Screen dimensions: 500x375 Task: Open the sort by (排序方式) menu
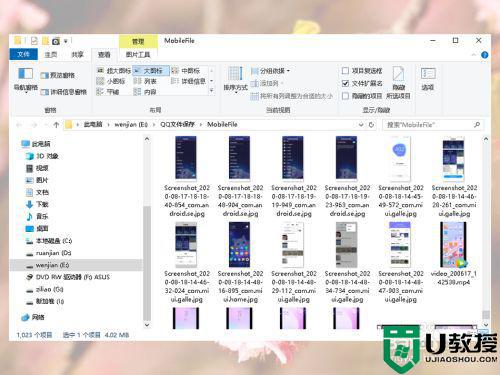(235, 79)
